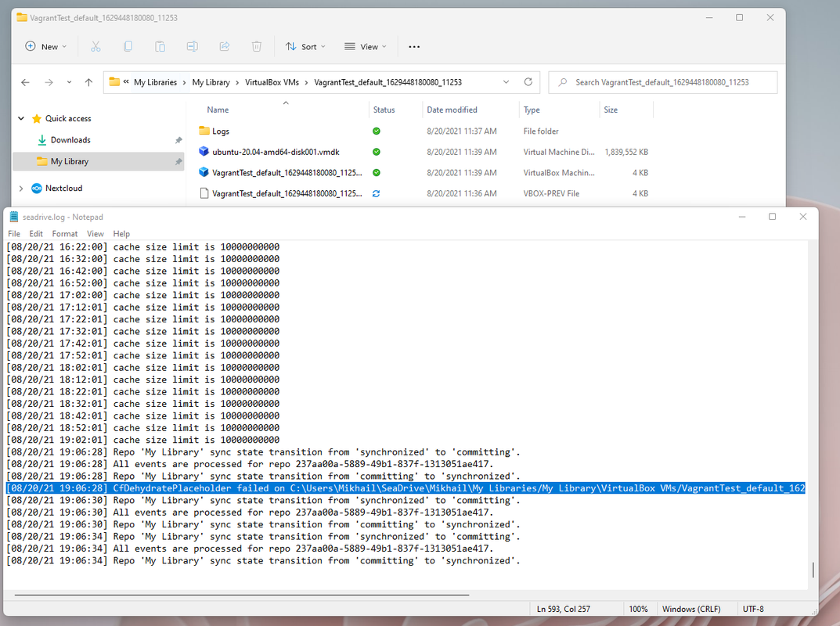This screenshot has width=840, height=626.
Task: Open the Notepad File menu
Action: (x=14, y=233)
